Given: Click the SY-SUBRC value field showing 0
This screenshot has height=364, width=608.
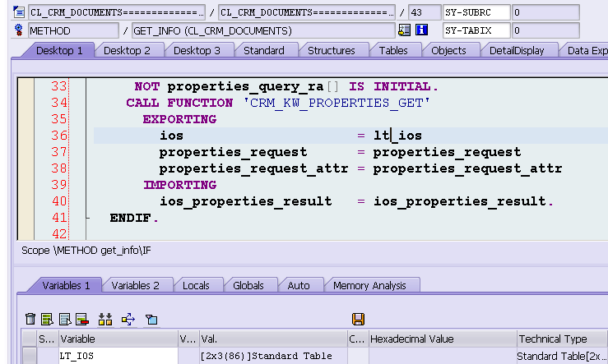Looking at the screenshot, I should tap(546, 12).
